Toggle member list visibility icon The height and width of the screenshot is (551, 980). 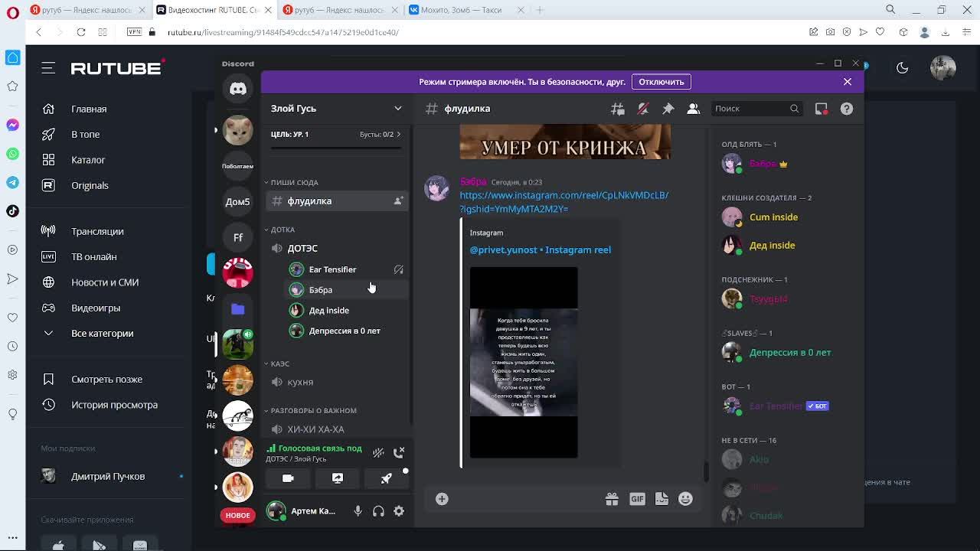(x=693, y=109)
